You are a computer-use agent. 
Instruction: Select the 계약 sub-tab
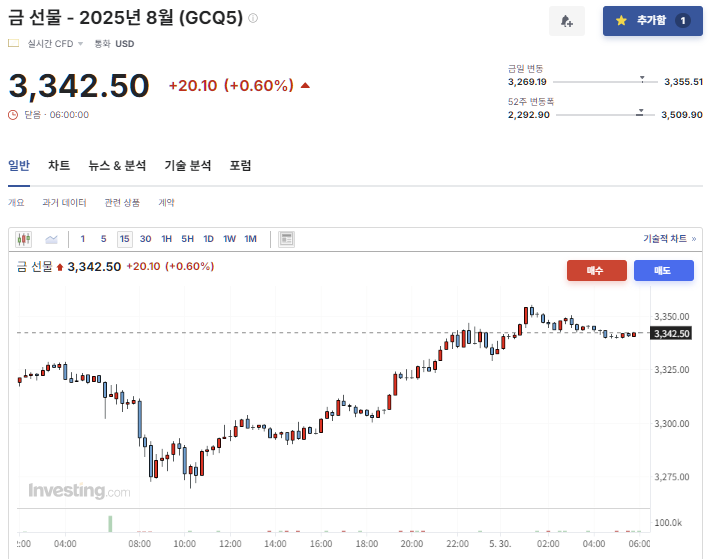click(x=166, y=202)
